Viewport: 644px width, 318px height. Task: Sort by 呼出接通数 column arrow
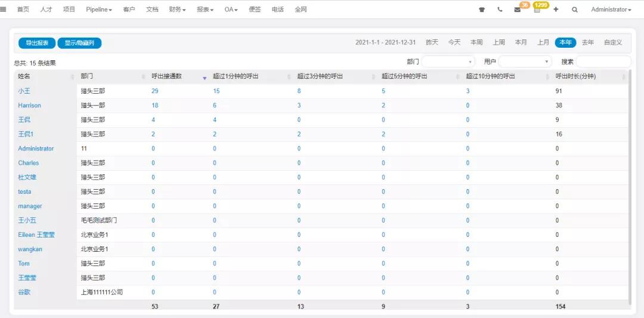[x=205, y=78]
